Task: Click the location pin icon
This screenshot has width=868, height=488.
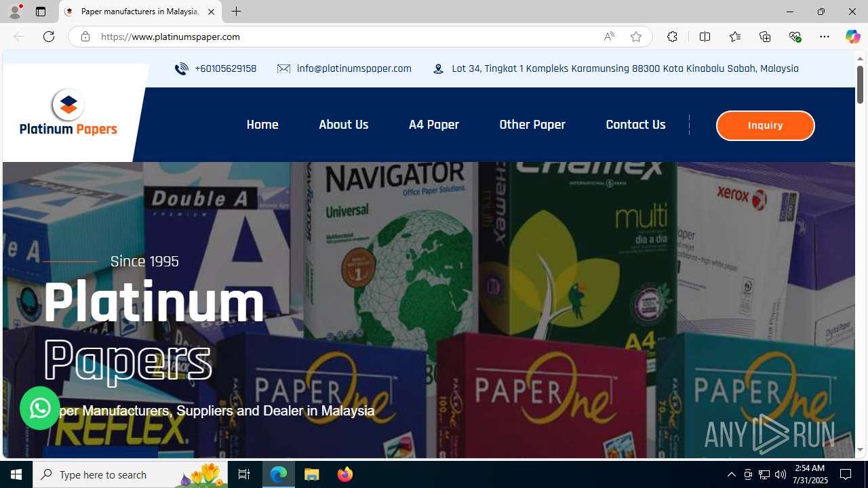Action: [x=439, y=68]
